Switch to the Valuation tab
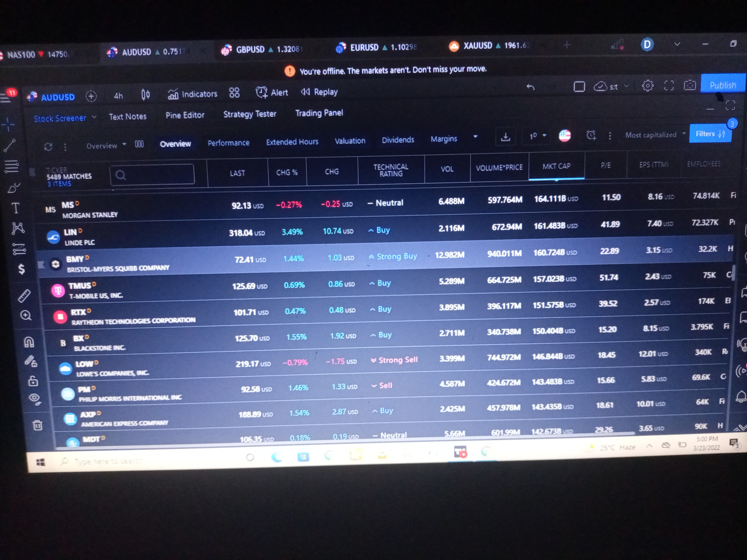This screenshot has width=747, height=560. tap(350, 141)
